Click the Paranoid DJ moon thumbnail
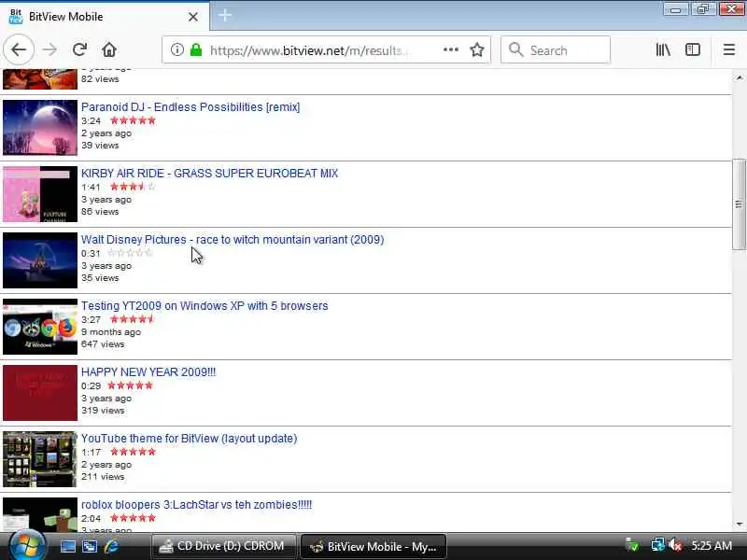This screenshot has width=747, height=560. point(40,128)
